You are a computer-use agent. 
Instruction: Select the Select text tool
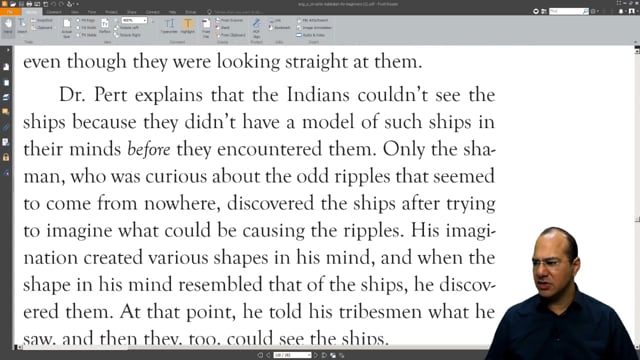pyautogui.click(x=22, y=26)
